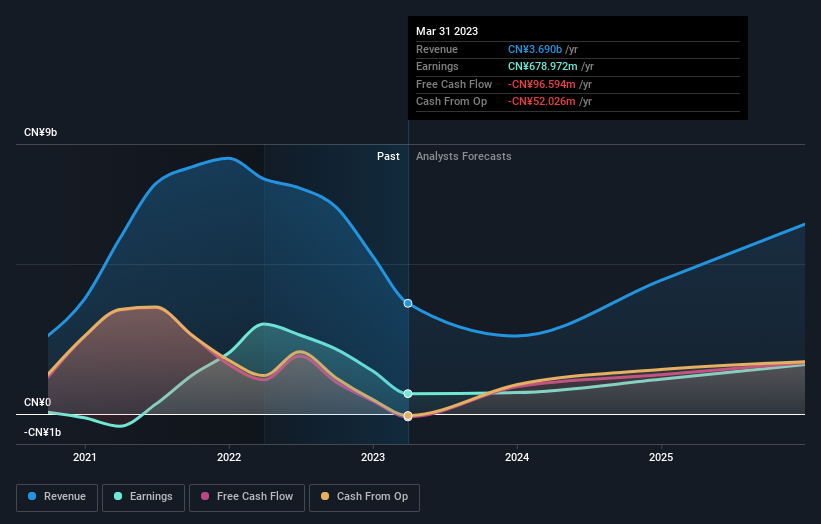Toggle the Earnings legend series
The height and width of the screenshot is (524, 821).
(x=143, y=497)
